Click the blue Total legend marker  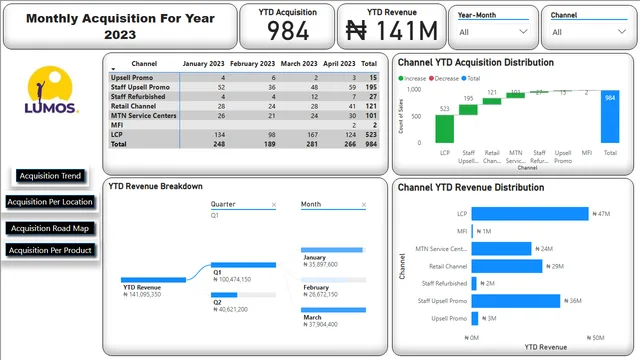tap(464, 78)
